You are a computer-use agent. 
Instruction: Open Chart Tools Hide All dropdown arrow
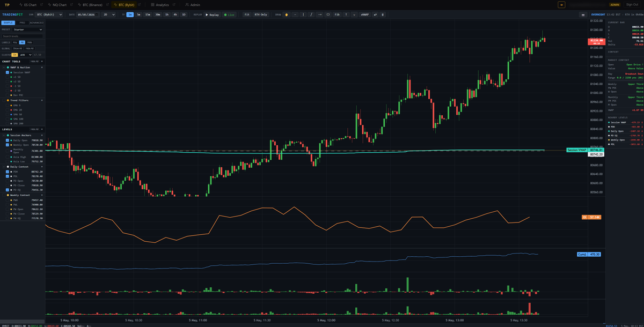coord(42,62)
